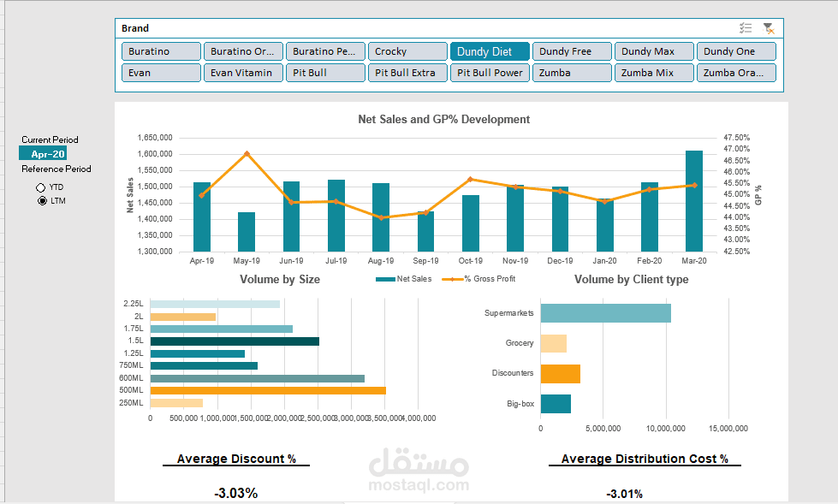Filter by the Buratino Or... brand
This screenshot has height=504, width=838.
point(243,51)
